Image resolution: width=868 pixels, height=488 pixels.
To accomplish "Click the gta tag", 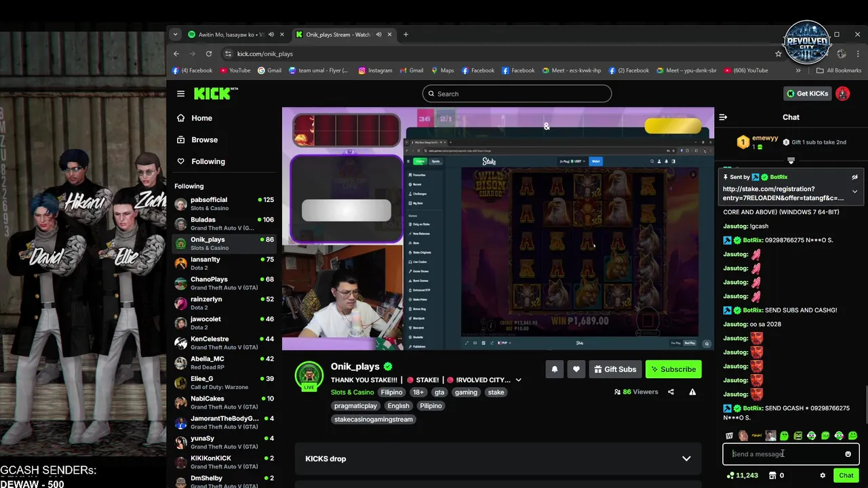I will click(439, 392).
